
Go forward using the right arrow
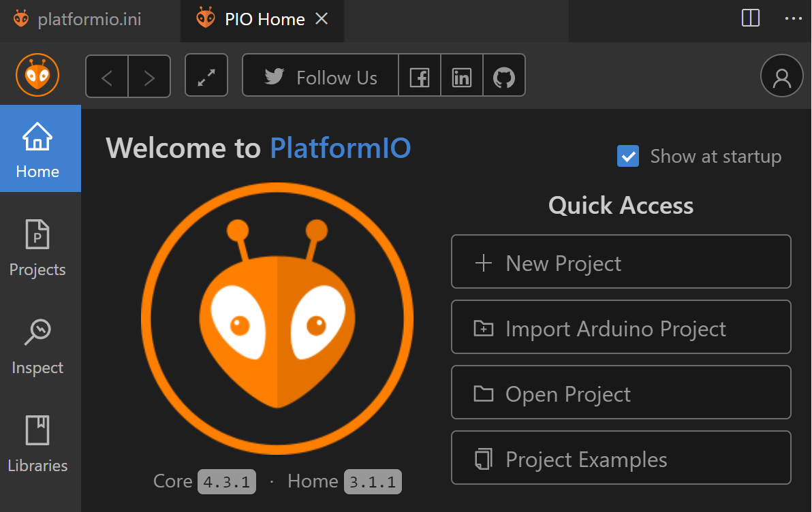(149, 77)
